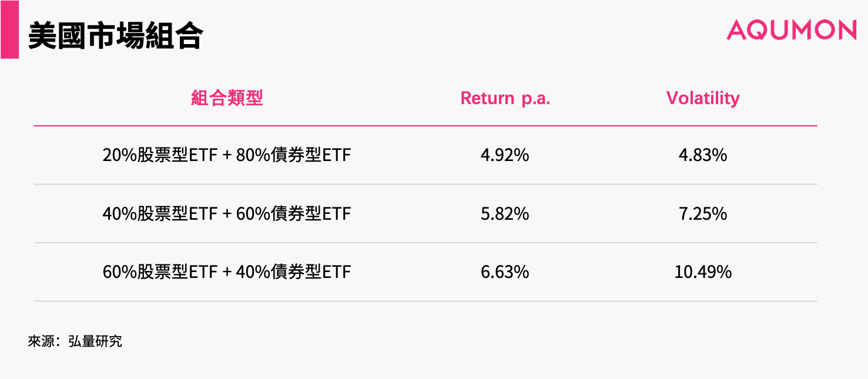The width and height of the screenshot is (868, 379).
Task: Select the 美國市場組合 title text
Action: click(x=115, y=36)
